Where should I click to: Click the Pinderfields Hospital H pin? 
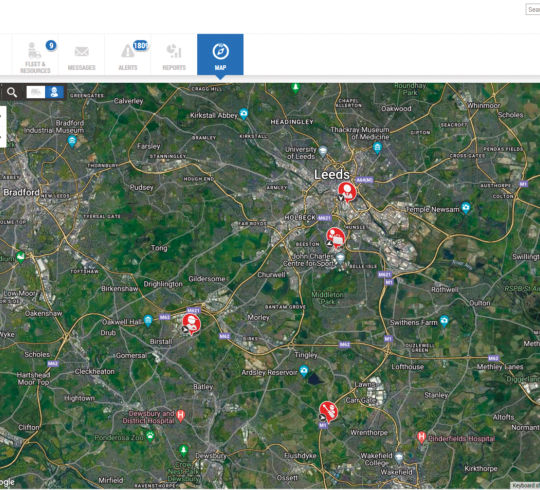[422, 437]
